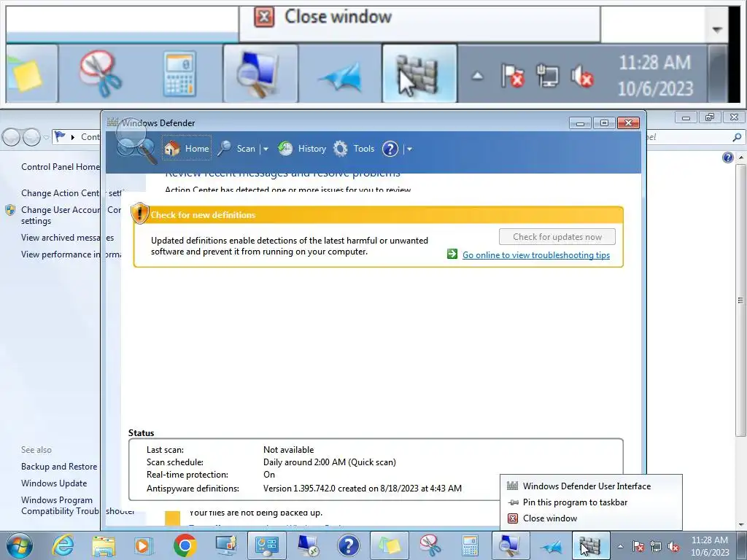Click the blue paper plane taskbar icon
This screenshot has width=747, height=560.
point(552,547)
